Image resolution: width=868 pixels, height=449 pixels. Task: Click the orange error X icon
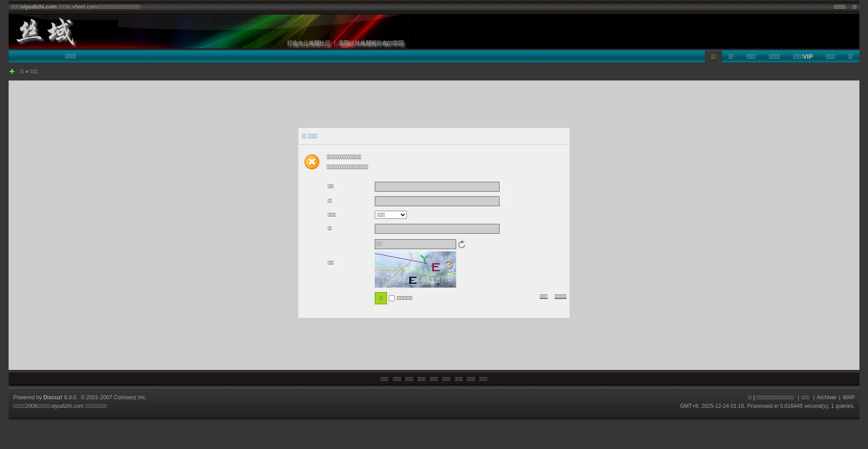pos(312,162)
